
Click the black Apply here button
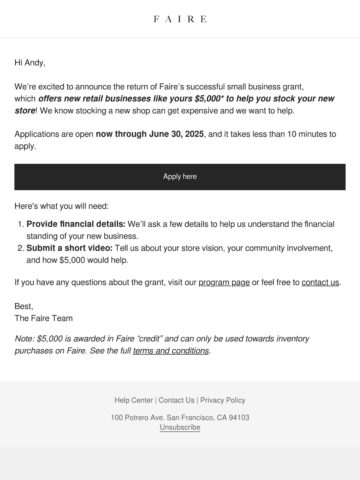(x=180, y=177)
